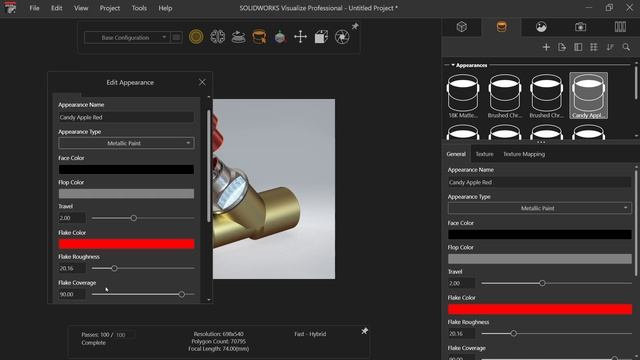640x360 pixels.
Task: Open the Edit menu
Action: point(57,8)
